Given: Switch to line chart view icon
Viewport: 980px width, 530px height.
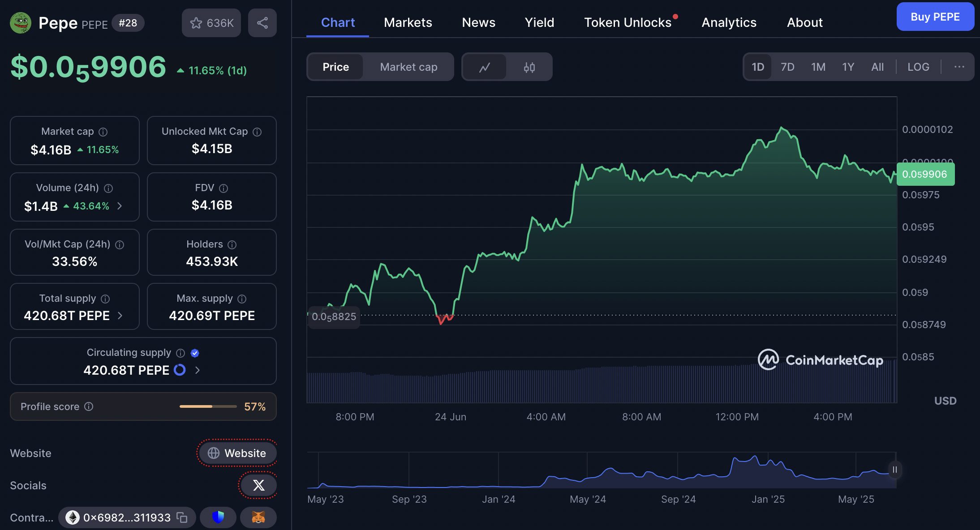Looking at the screenshot, I should (485, 67).
